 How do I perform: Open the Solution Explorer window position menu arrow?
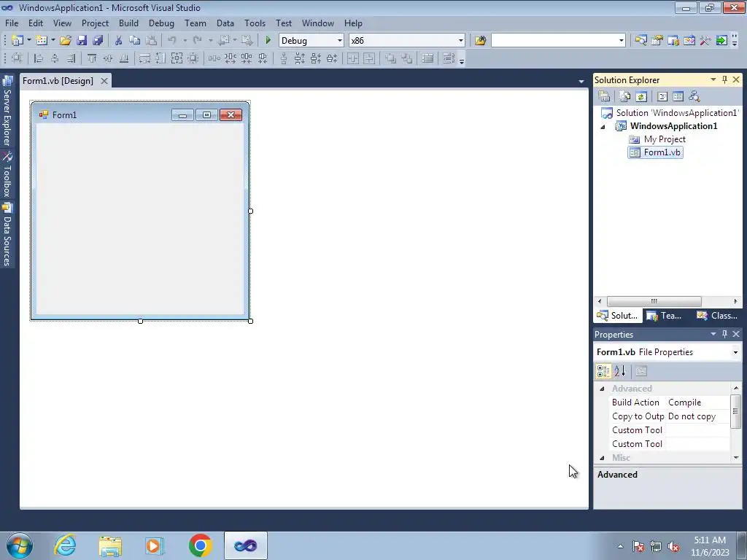(x=713, y=79)
